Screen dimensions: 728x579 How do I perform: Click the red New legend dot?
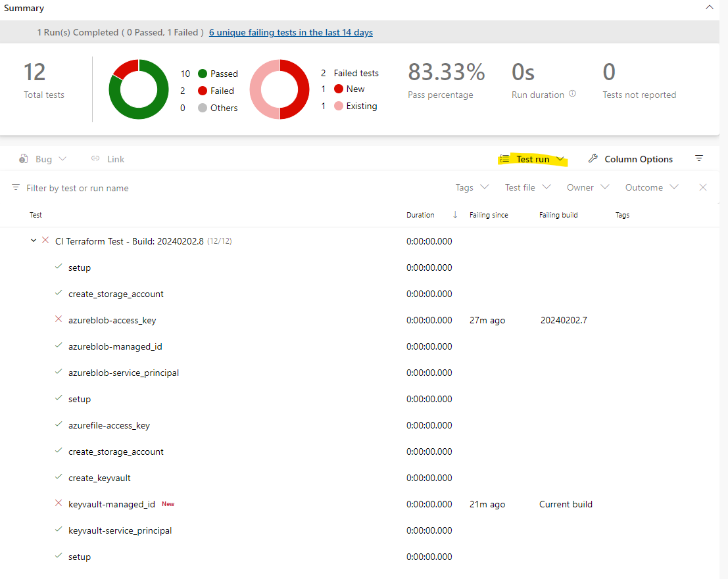(339, 89)
